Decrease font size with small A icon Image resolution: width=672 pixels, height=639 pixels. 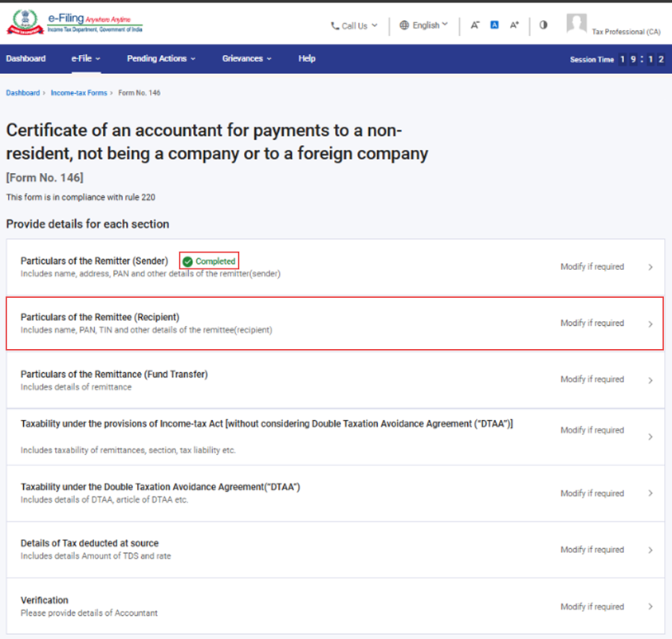pos(475,25)
